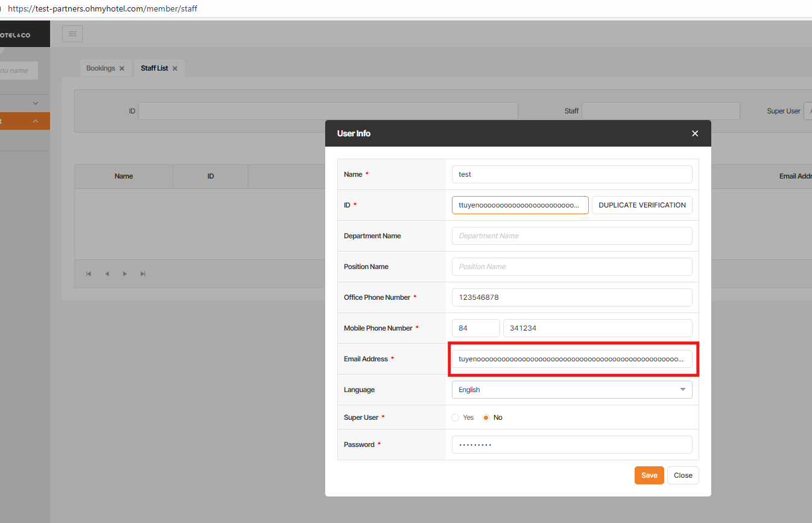Close the User Info dialog with X
Image resolution: width=812 pixels, height=523 pixels.
pyautogui.click(x=695, y=133)
